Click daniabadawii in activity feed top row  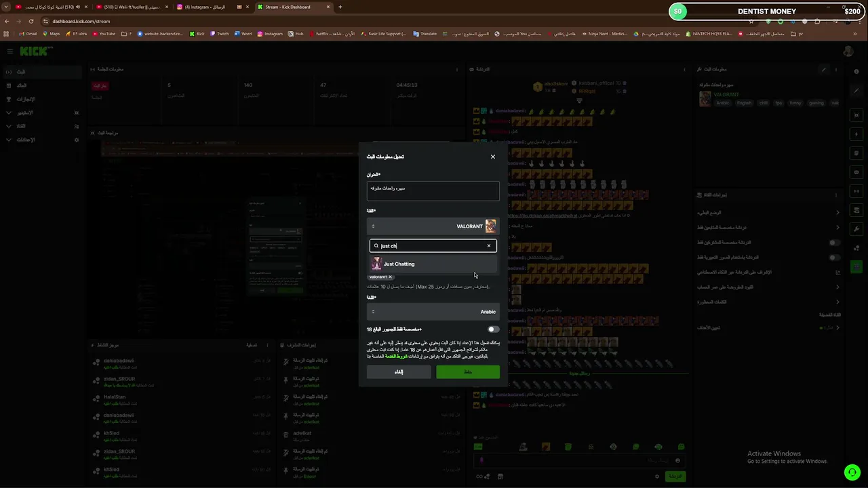[119, 361]
